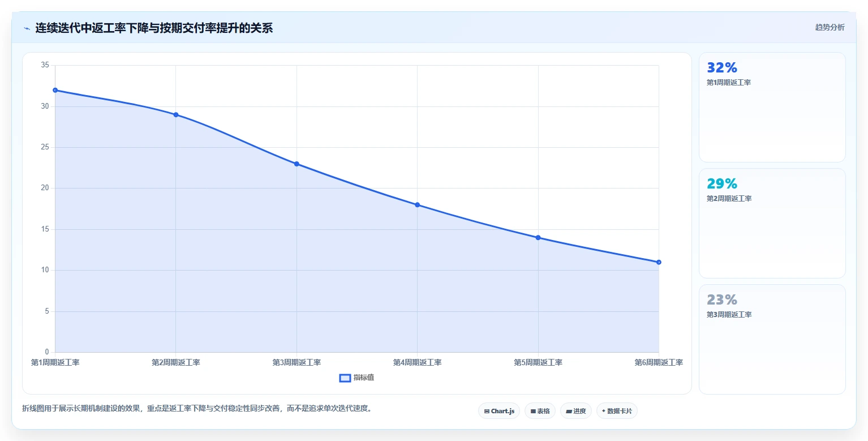Click the y-axis value 15
The height and width of the screenshot is (441, 868).
pyautogui.click(x=45, y=229)
